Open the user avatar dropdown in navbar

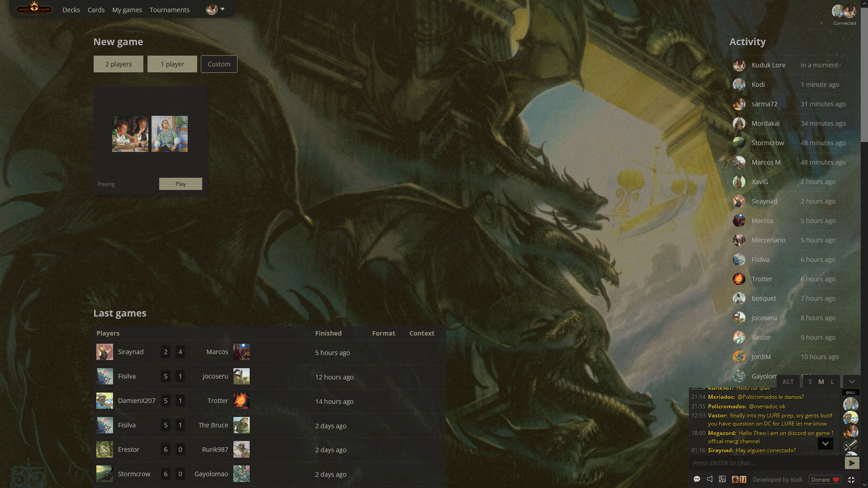pos(215,9)
